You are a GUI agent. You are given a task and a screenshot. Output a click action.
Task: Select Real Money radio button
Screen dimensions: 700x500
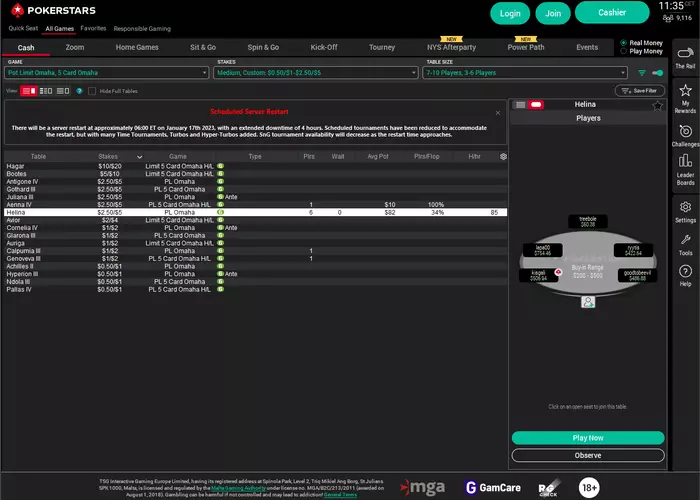623,43
